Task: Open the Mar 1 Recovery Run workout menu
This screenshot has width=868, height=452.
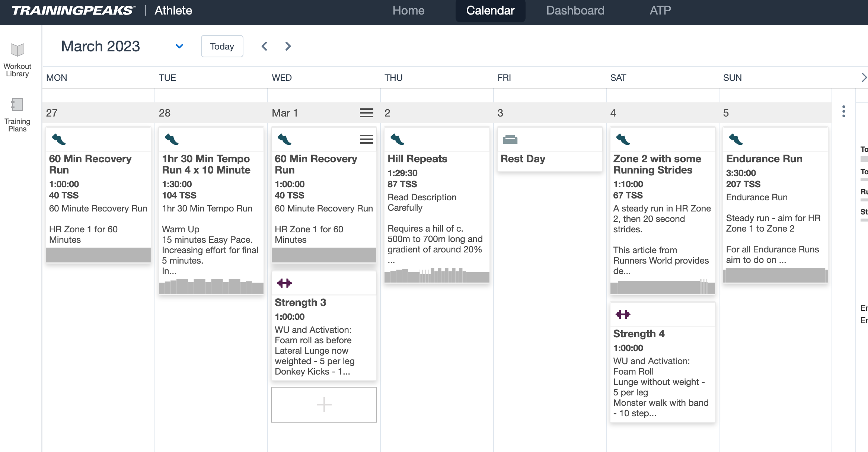Action: (x=366, y=139)
